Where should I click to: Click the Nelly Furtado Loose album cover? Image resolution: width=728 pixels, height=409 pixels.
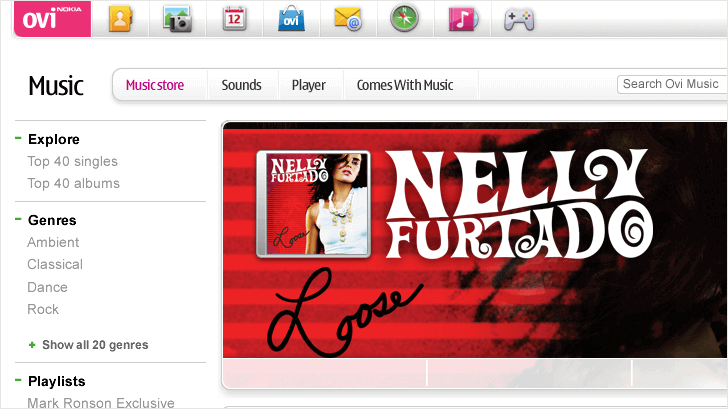coord(313,204)
